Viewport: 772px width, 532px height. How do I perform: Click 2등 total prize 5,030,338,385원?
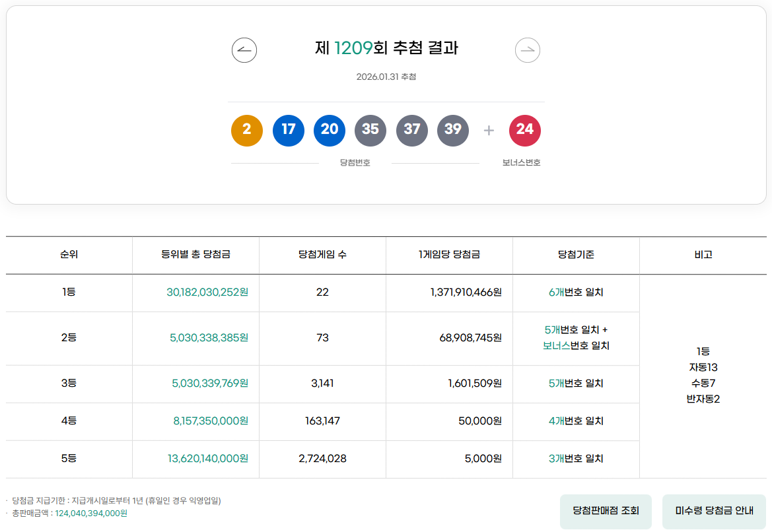click(x=209, y=337)
